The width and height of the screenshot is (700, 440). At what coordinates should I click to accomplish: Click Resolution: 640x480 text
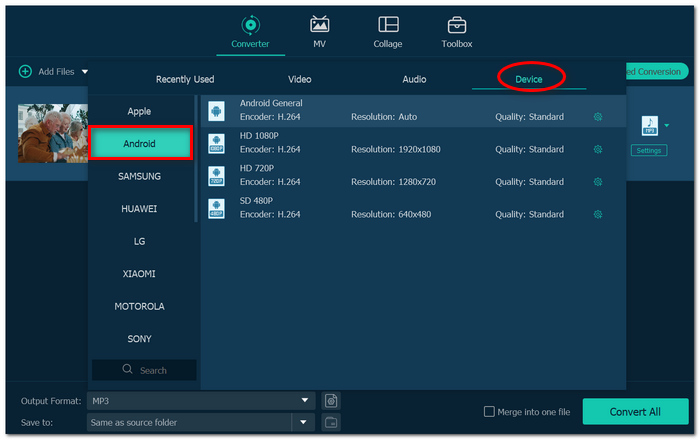pos(391,215)
